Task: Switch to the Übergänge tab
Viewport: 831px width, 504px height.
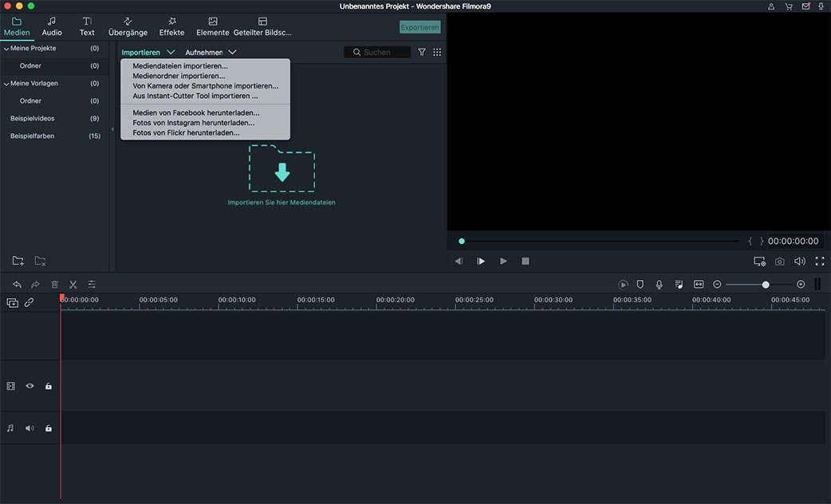Action: point(128,26)
